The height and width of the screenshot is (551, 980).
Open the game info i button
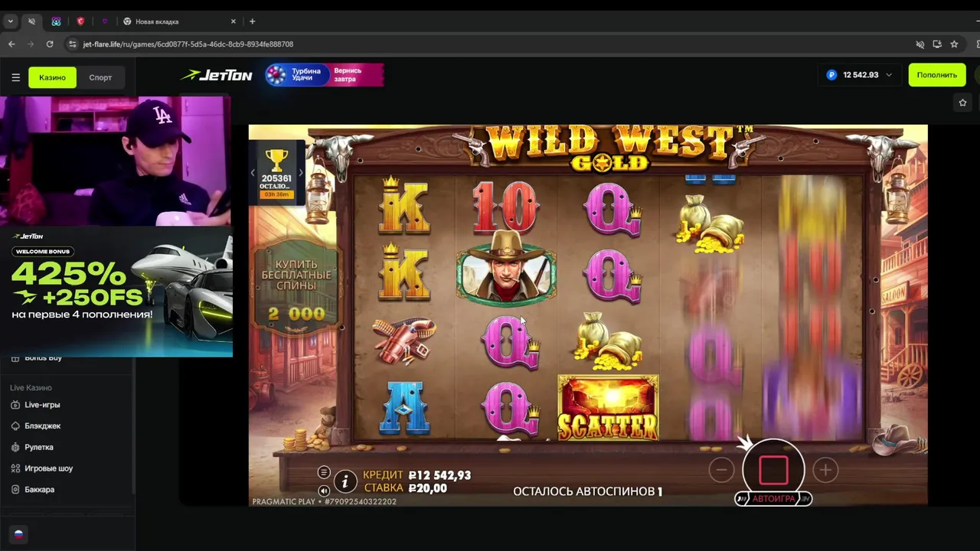[345, 481]
